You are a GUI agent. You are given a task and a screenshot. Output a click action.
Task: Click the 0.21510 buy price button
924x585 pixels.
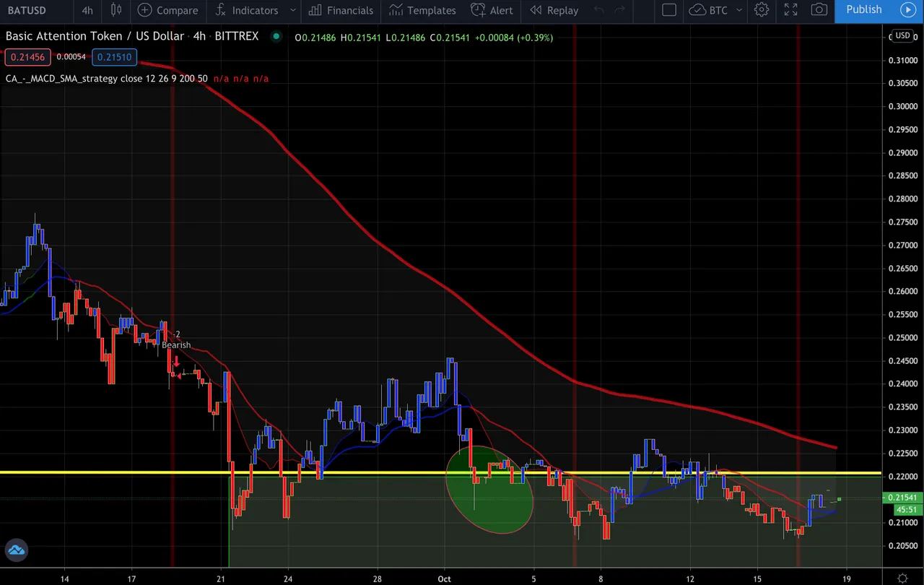click(x=114, y=57)
